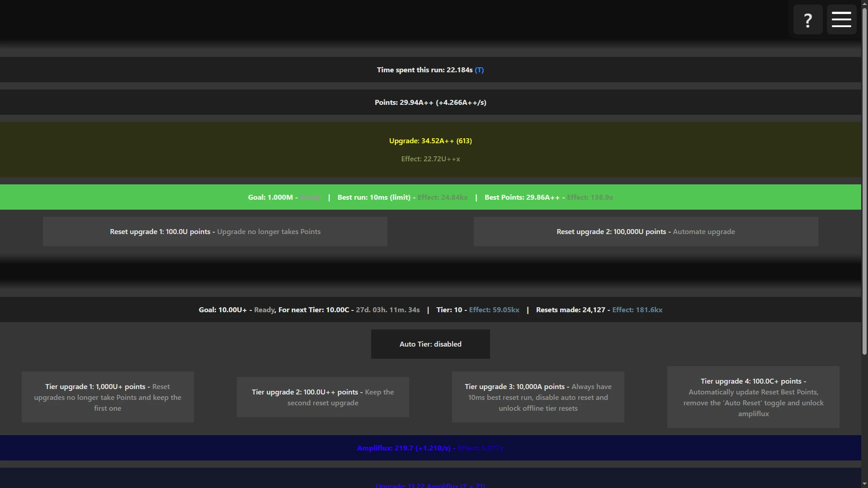Open the hamburger menu
868x488 pixels.
click(x=841, y=20)
